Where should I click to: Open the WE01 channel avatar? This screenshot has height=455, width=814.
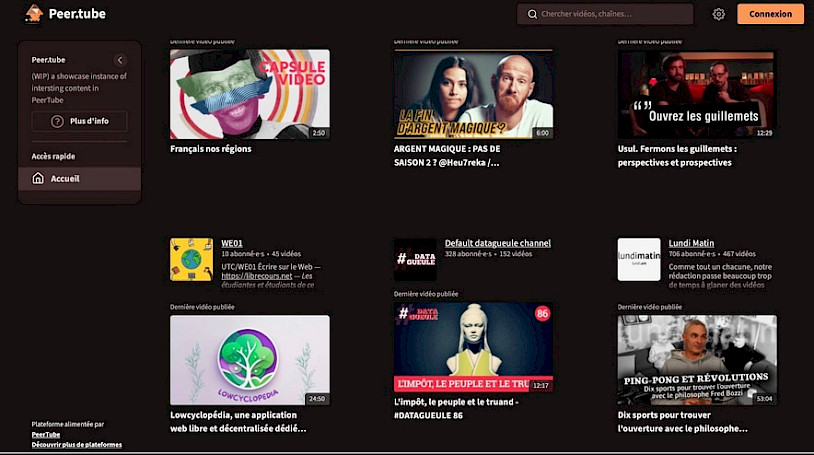tap(191, 259)
